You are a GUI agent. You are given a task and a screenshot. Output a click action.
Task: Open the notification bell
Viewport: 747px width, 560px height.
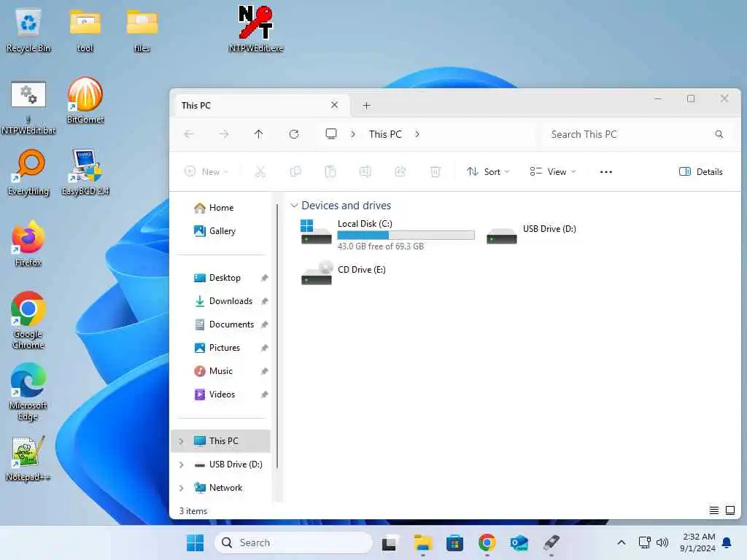[727, 542]
